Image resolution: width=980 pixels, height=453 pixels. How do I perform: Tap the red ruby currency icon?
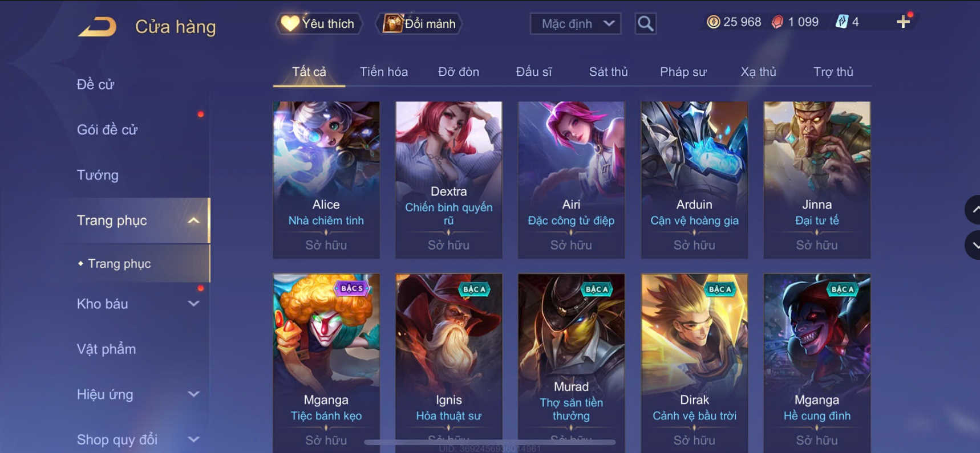(777, 22)
